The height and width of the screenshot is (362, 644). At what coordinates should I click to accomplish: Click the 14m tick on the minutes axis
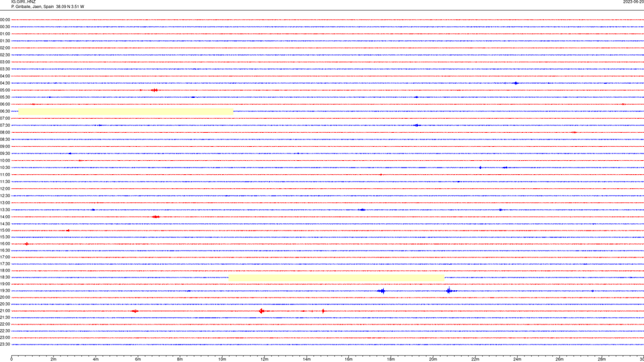(x=307, y=359)
